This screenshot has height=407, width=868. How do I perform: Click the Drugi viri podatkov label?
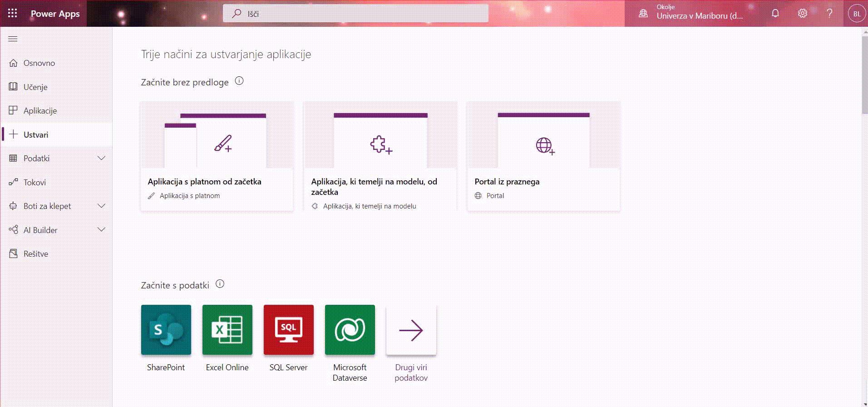[411, 372]
